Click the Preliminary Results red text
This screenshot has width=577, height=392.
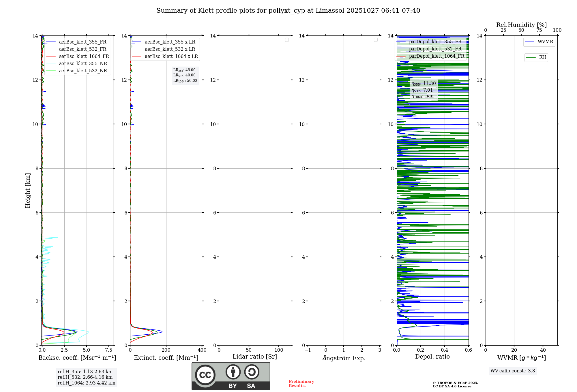pos(301,384)
